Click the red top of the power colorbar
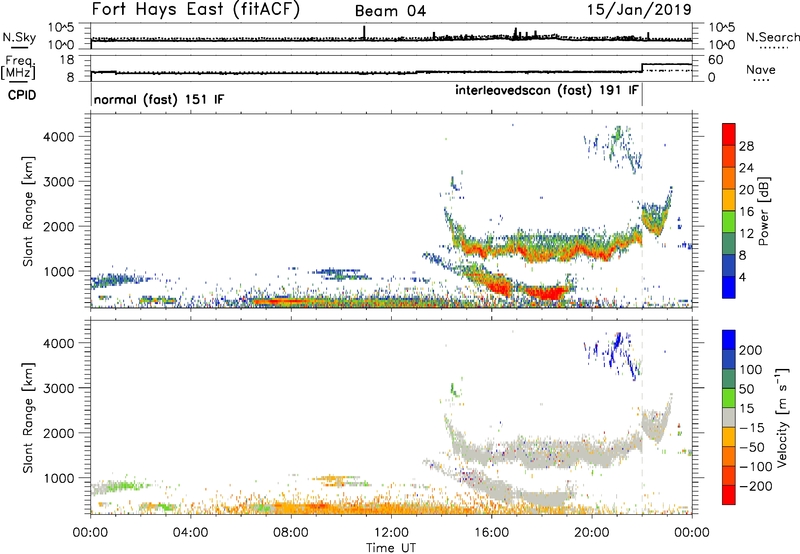Viewport: 800px width, 554px height. click(729, 134)
